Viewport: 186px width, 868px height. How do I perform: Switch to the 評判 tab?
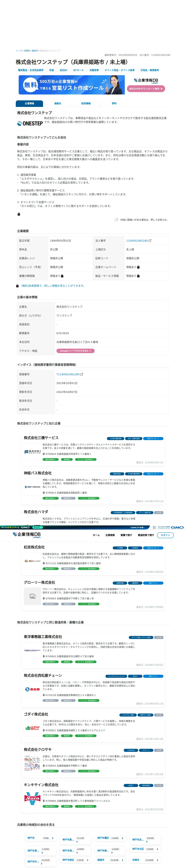click(x=114, y=103)
